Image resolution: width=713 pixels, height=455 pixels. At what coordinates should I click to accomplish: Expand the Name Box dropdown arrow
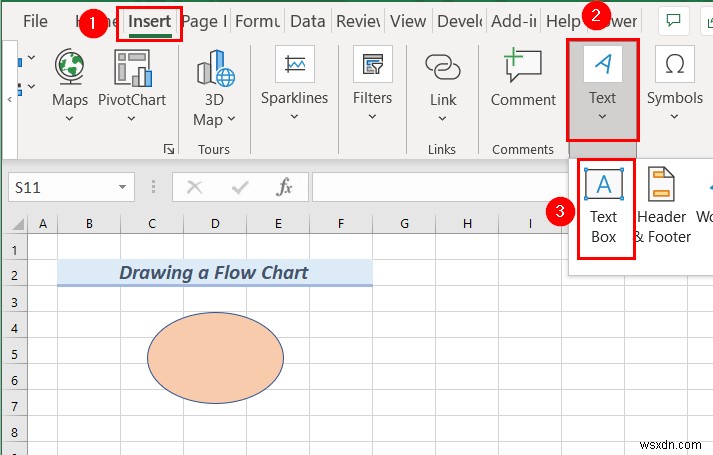pyautogui.click(x=122, y=187)
